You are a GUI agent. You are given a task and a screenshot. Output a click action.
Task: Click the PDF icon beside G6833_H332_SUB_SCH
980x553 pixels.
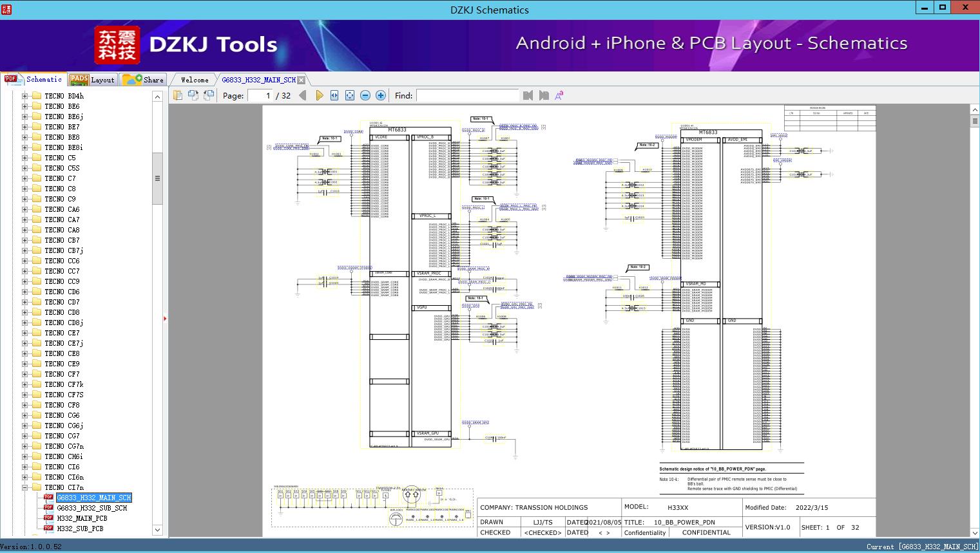click(x=48, y=508)
